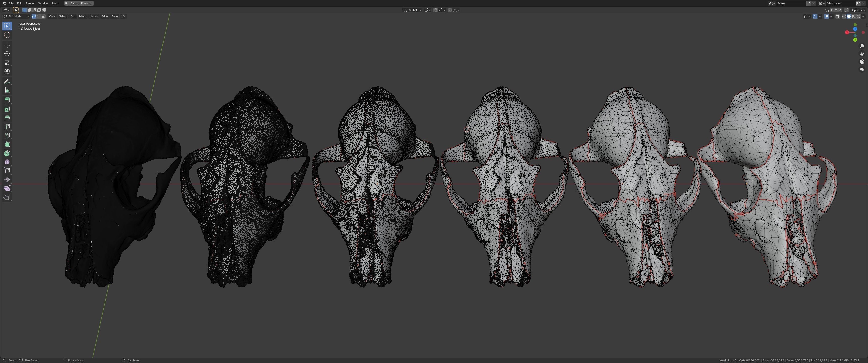The image size is (868, 363).
Task: Click the zoom magnifier viewport icon
Action: [x=862, y=46]
